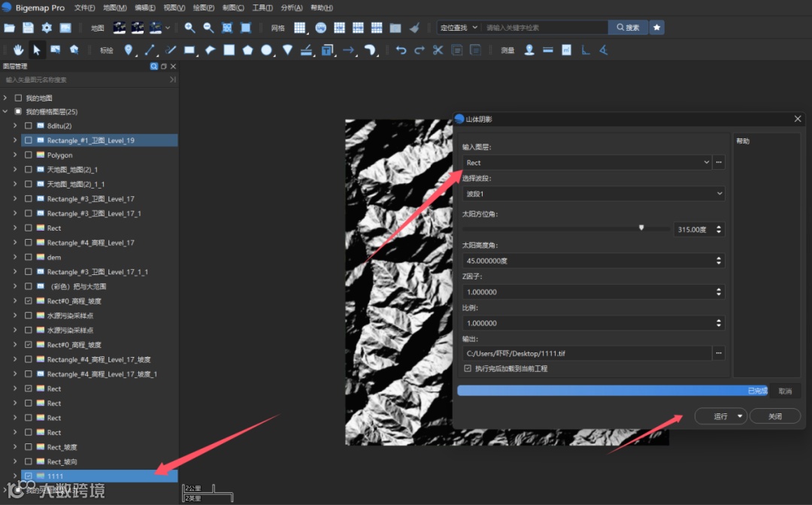Select the pentagon polygon drawing tool
This screenshot has width=812, height=505.
pyautogui.click(x=247, y=50)
